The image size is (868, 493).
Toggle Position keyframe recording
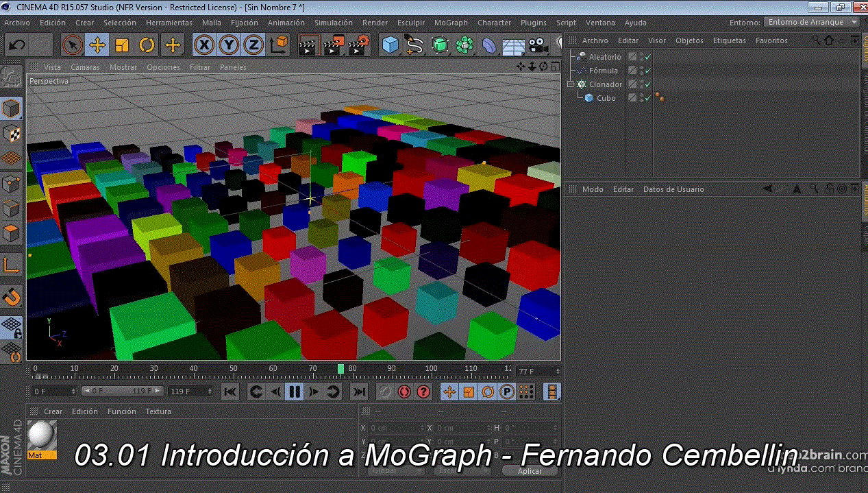point(449,392)
